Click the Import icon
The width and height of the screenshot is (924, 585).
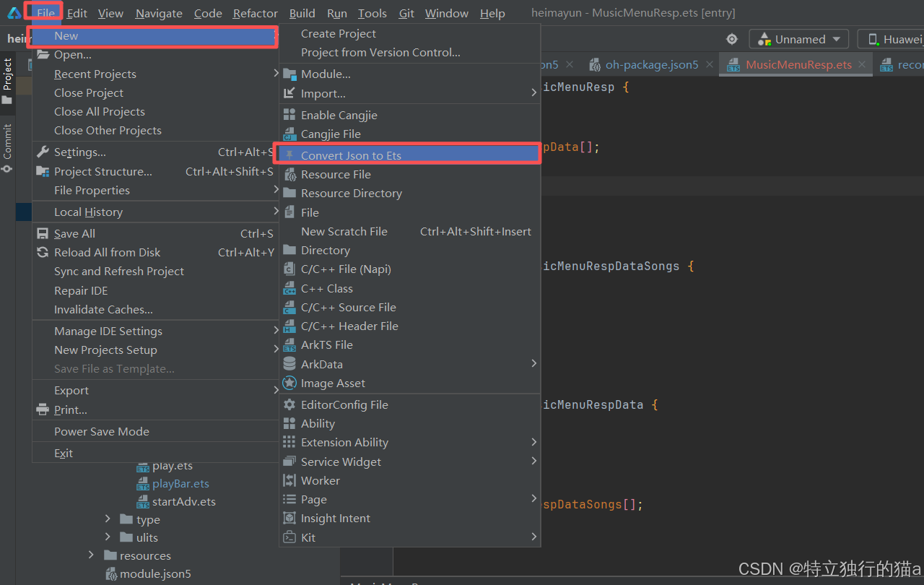(289, 93)
